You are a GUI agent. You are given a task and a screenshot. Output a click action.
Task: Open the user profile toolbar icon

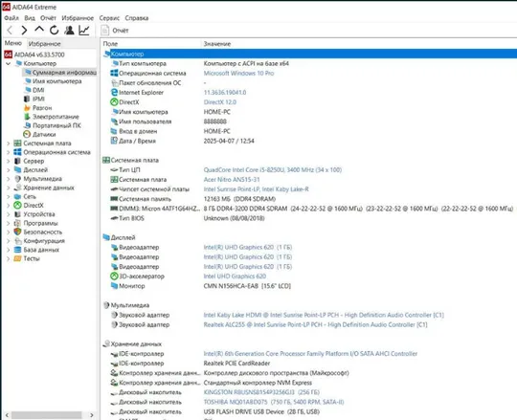point(69,31)
